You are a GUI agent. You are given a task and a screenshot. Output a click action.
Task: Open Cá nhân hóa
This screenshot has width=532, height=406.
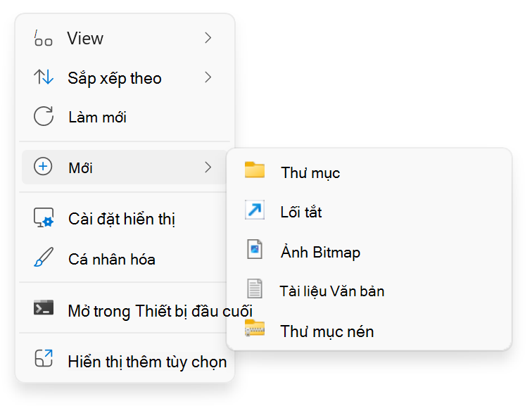(124, 258)
